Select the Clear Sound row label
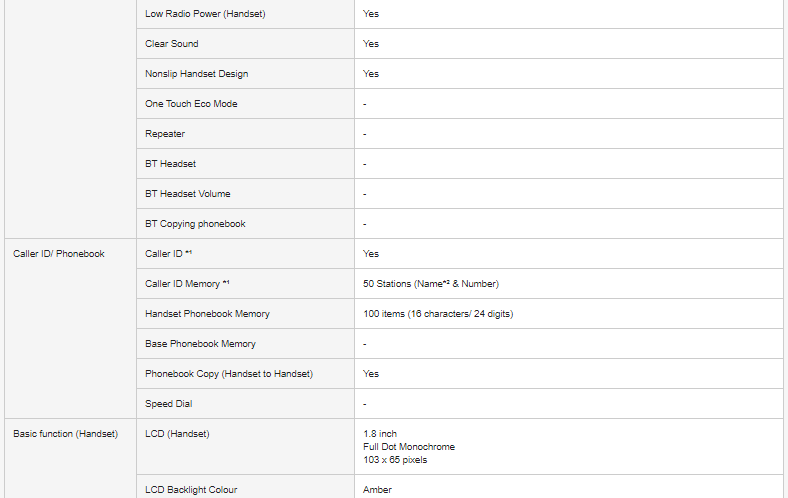This screenshot has height=498, width=788. pos(172,44)
